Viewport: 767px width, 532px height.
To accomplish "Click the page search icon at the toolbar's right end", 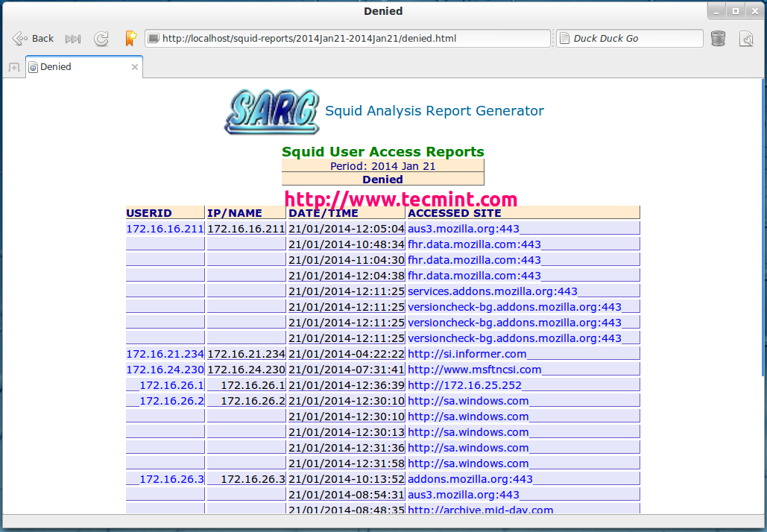I will 746,39.
